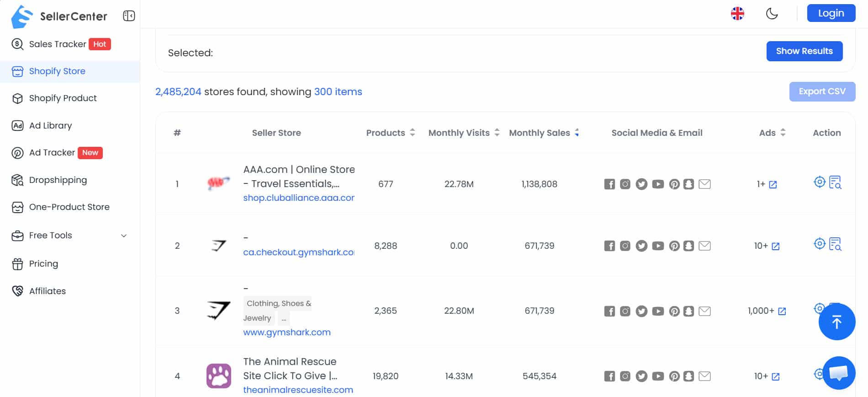Click '2,485,204' stores count

[x=178, y=92]
